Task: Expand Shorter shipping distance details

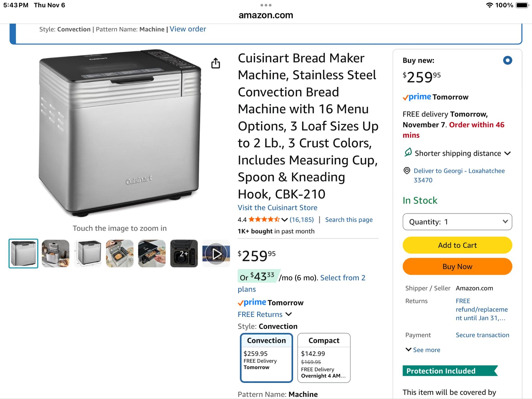Action: click(x=507, y=153)
